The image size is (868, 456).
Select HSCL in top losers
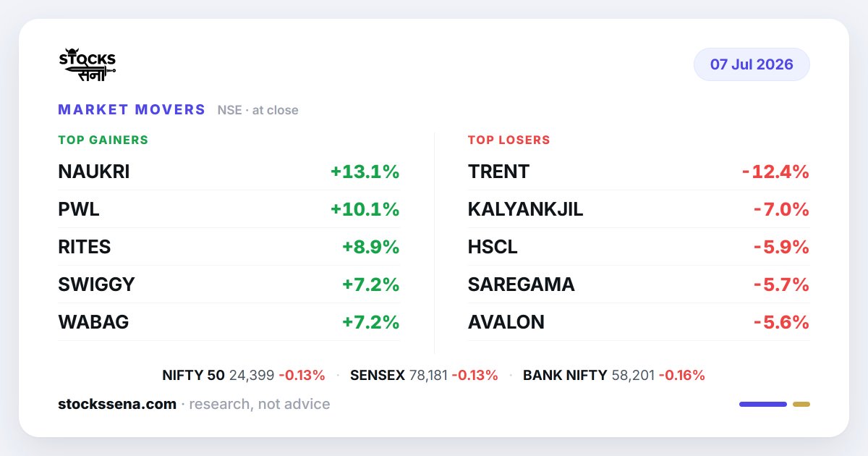click(493, 248)
